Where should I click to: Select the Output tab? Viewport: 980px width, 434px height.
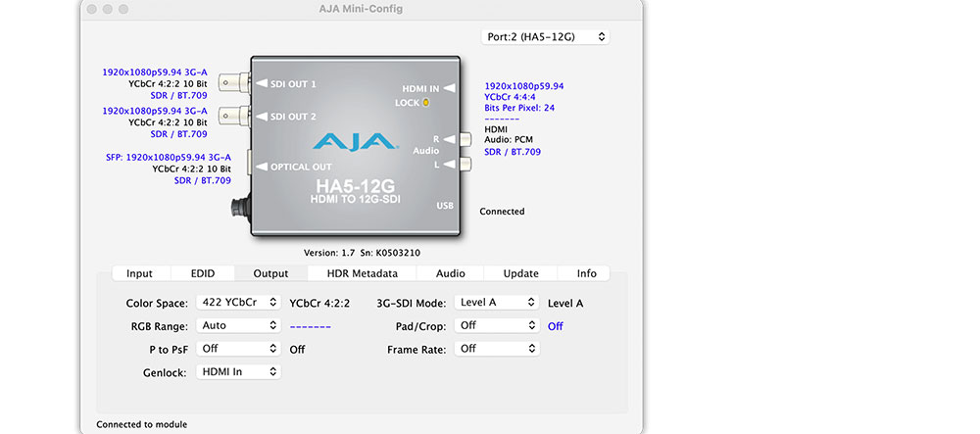[x=270, y=273]
